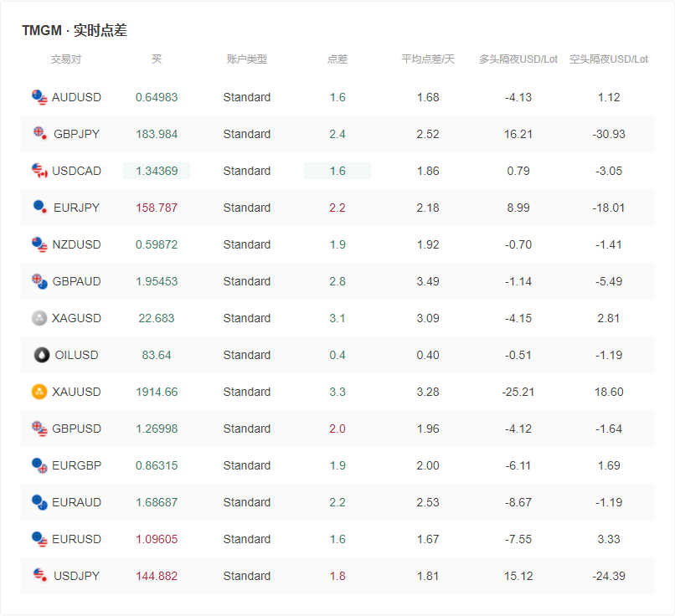
Task: Click buy price 0.64983
Action: coord(157,97)
